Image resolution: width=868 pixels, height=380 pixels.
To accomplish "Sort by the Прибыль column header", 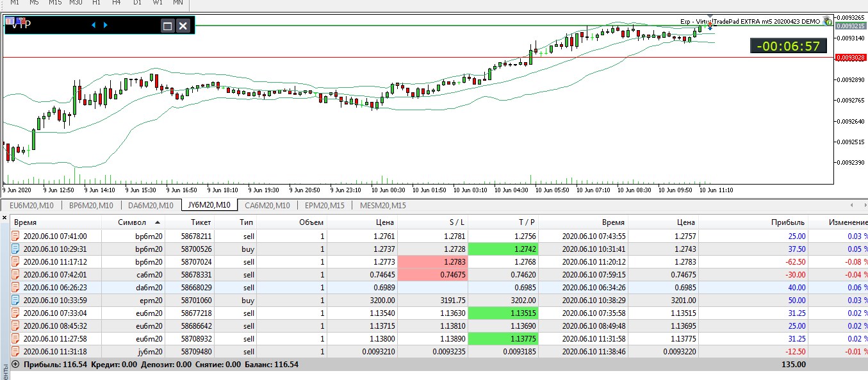I will pos(753,222).
